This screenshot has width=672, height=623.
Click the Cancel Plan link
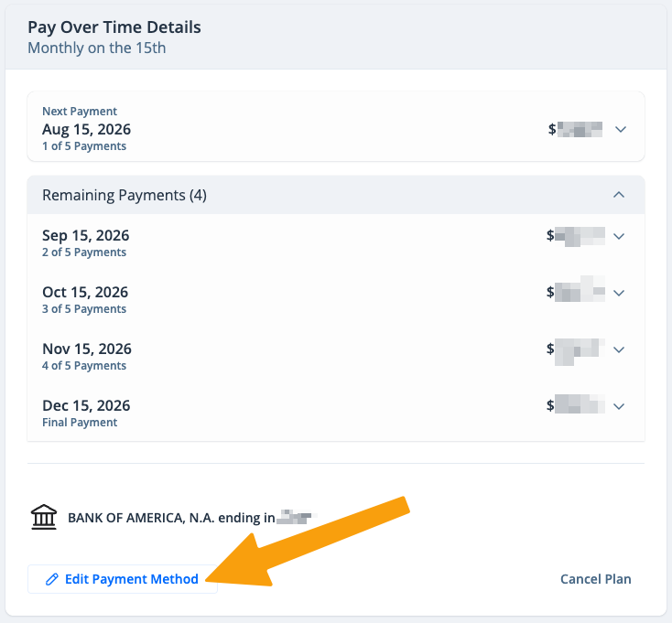[x=596, y=579]
